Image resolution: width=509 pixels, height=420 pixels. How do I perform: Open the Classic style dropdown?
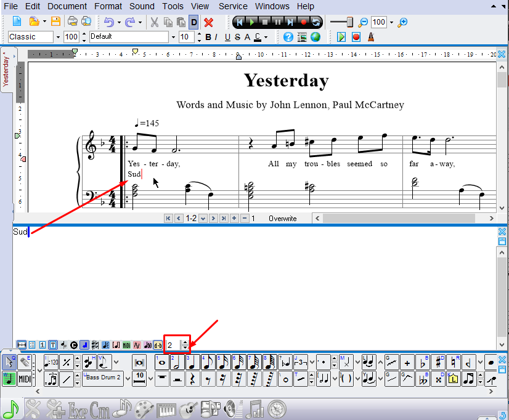[x=58, y=37]
